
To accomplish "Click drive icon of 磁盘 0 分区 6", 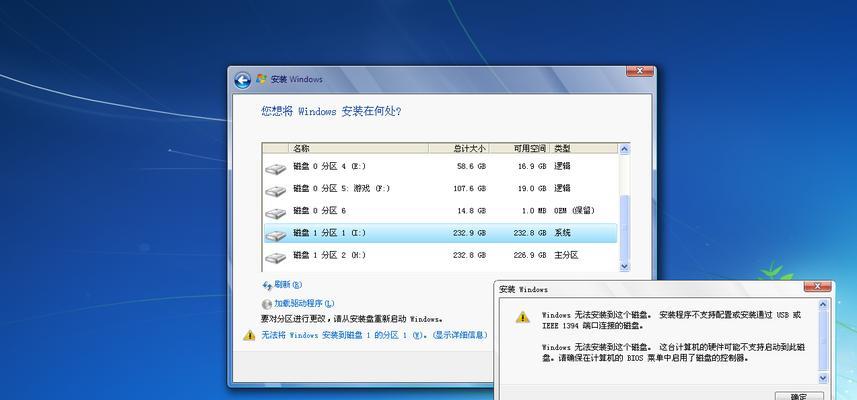I will pyautogui.click(x=276, y=214).
